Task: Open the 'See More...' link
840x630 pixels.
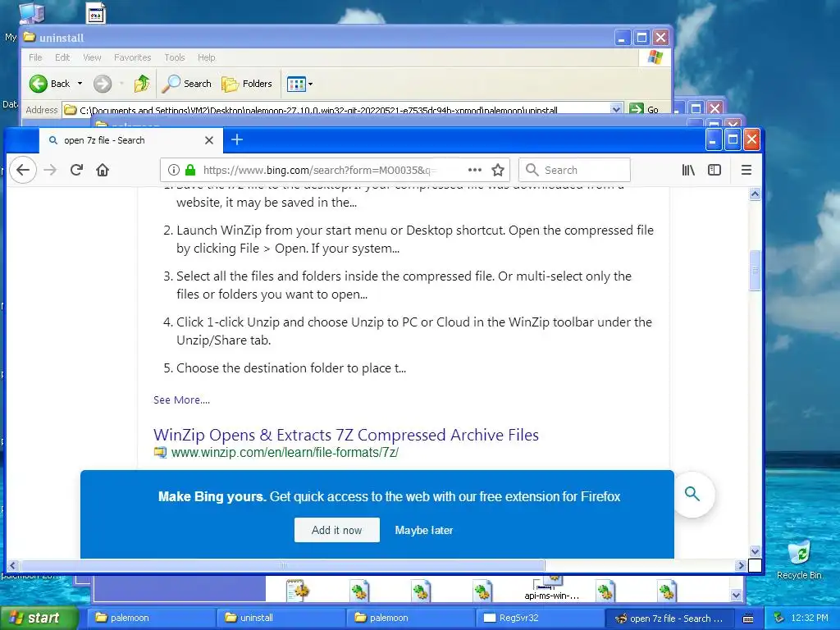Action: click(181, 399)
